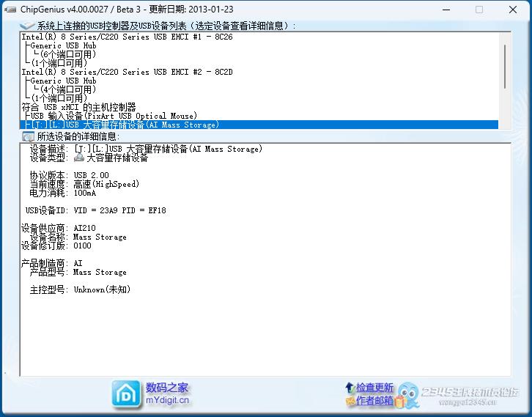Click the device list scrollbar down arrow
Viewport: 532px width, 417px height.
point(505,125)
